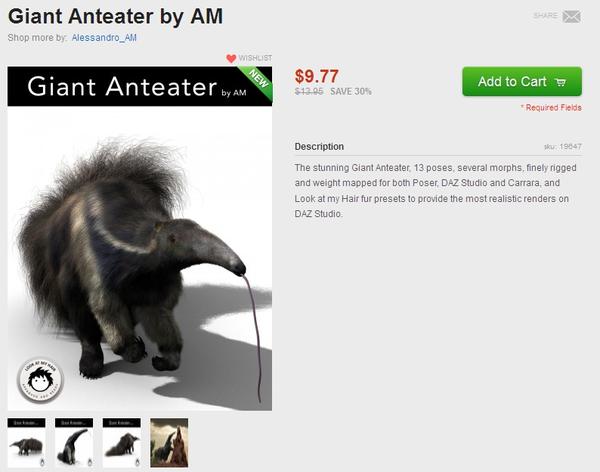Open the Alessandro_AM artist link
600x472 pixels.
(x=104, y=38)
